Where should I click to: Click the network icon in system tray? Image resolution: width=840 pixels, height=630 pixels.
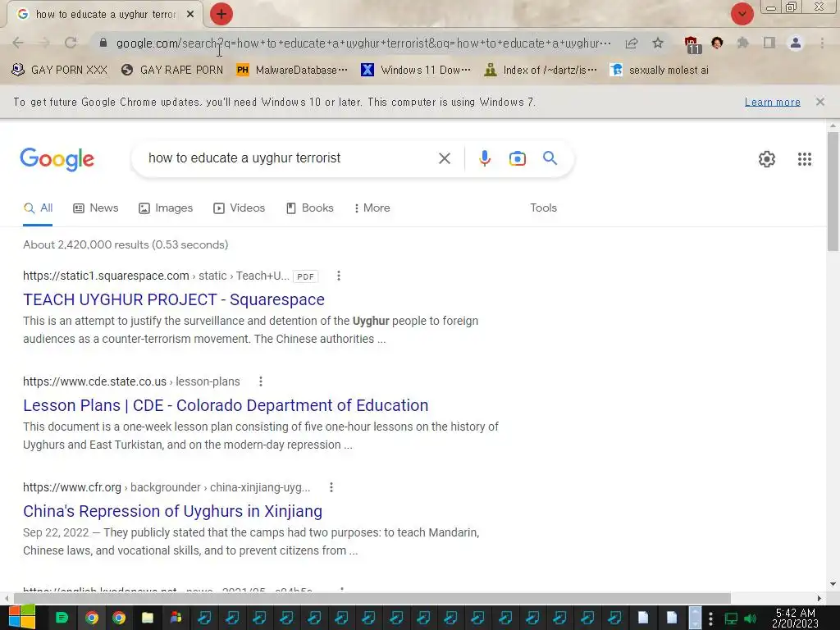[x=731, y=619]
